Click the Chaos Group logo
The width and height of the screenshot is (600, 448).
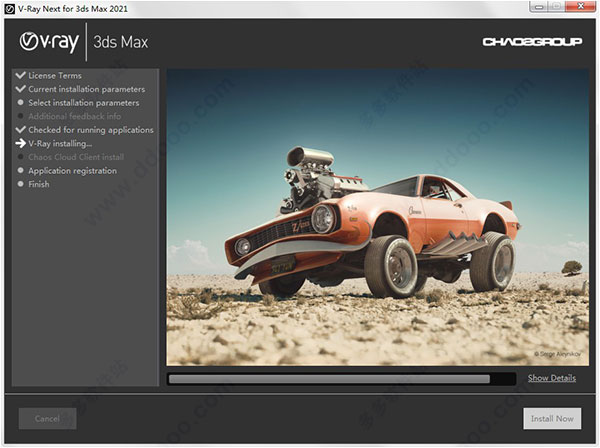pos(532,42)
